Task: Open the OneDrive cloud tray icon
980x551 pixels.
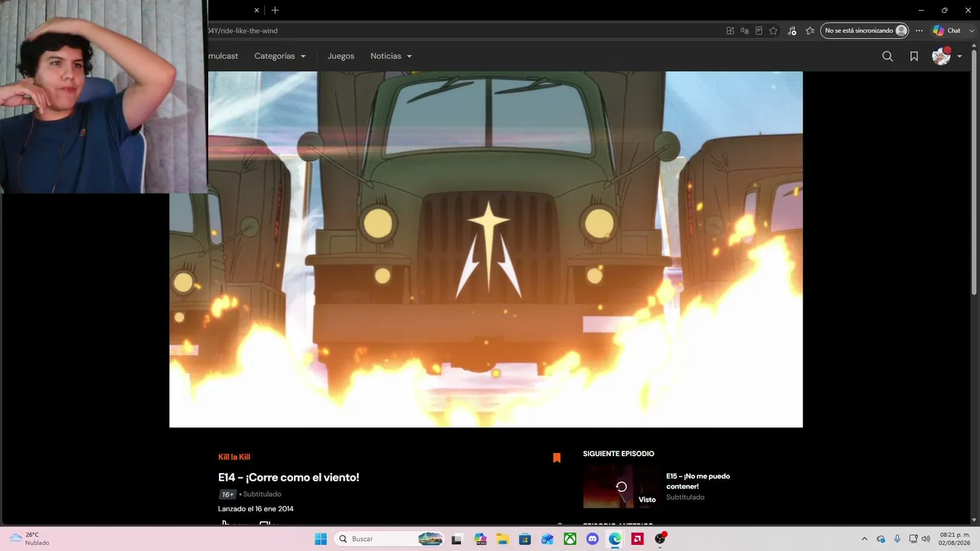Action: (881, 539)
